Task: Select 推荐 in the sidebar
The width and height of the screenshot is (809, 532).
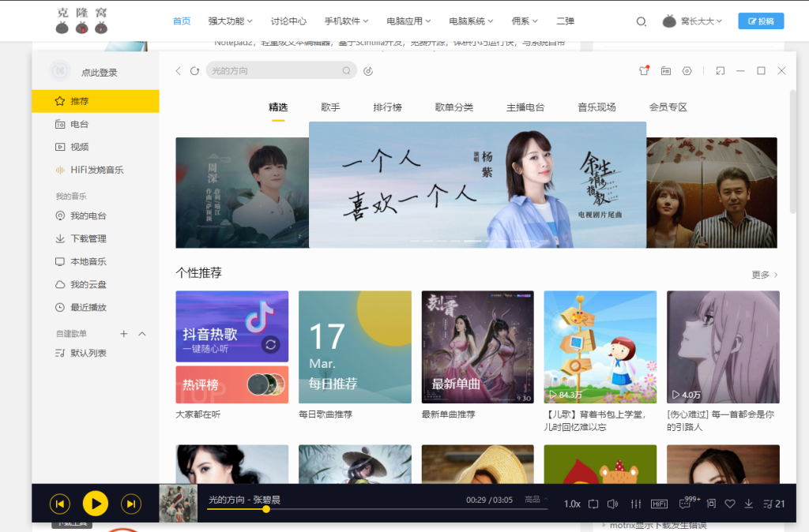Action: 96,101
